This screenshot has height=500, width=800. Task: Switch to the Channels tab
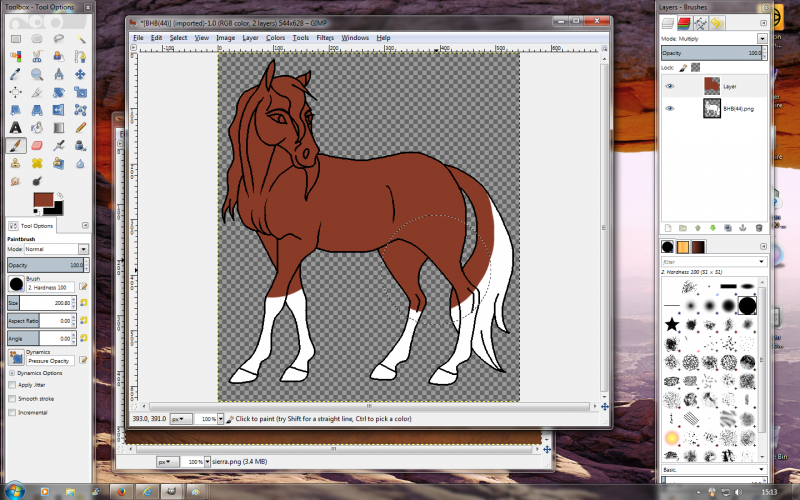684,23
